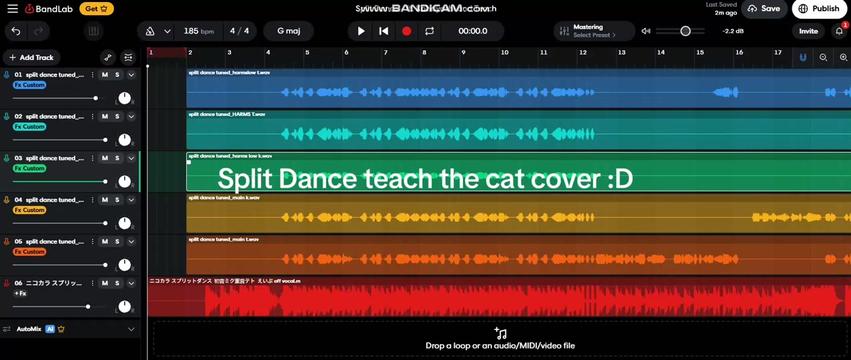Click the 00:00.0 time display
This screenshot has height=360, width=851.
click(473, 31)
